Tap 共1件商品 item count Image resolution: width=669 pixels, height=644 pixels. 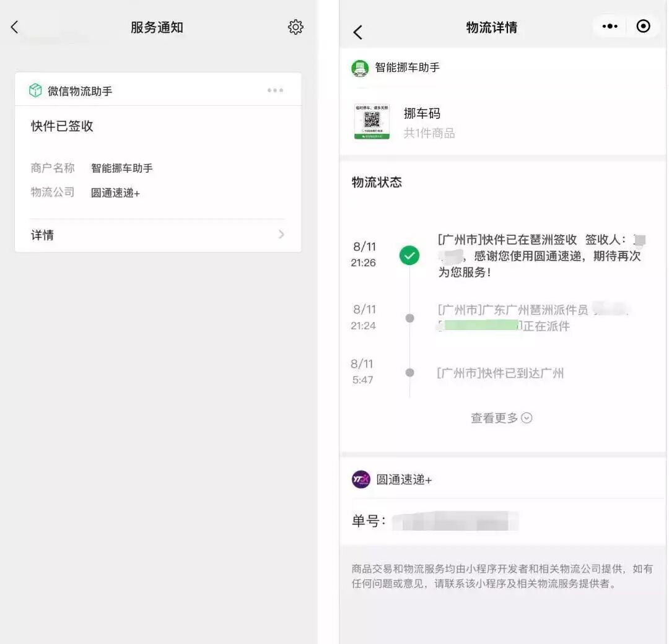(x=429, y=133)
